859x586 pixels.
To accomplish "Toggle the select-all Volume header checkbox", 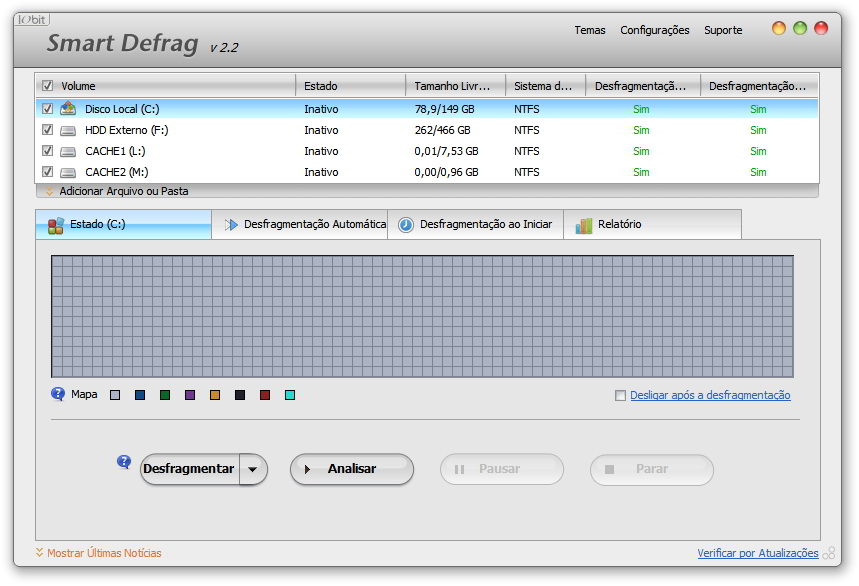I will pos(48,85).
